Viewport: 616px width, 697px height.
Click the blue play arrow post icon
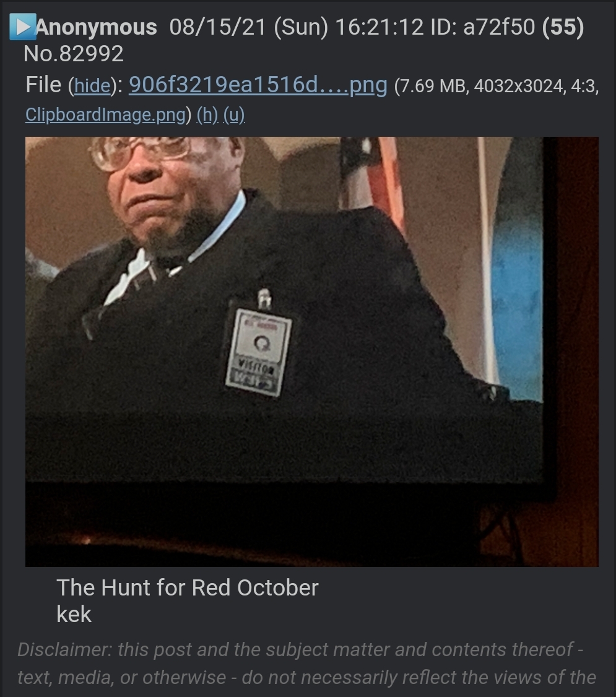22,27
